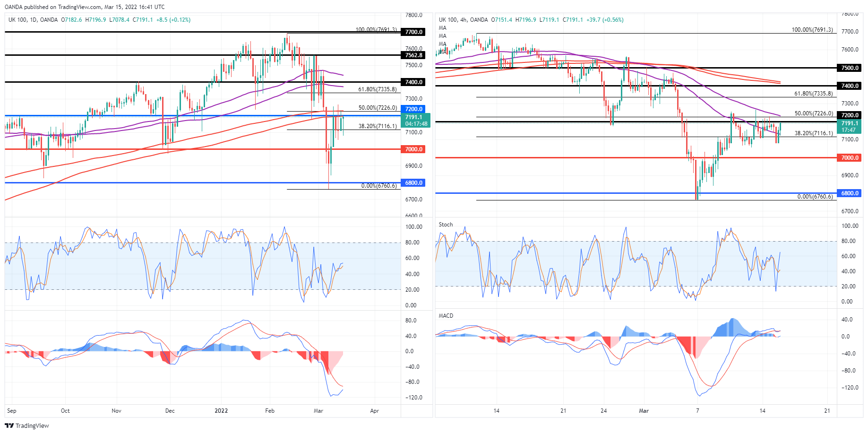
Task: Click the 'UK 100, 4h, OANDA' chart title
Action: tap(463, 20)
